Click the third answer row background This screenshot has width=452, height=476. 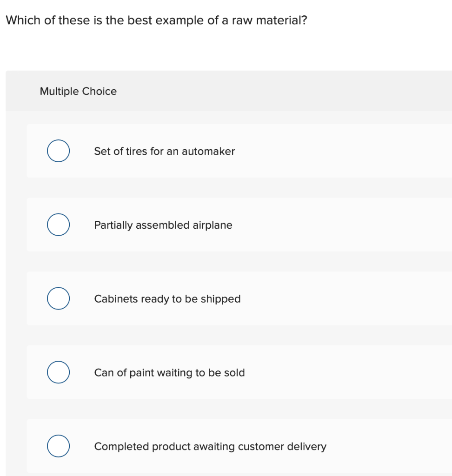tap(279, 298)
